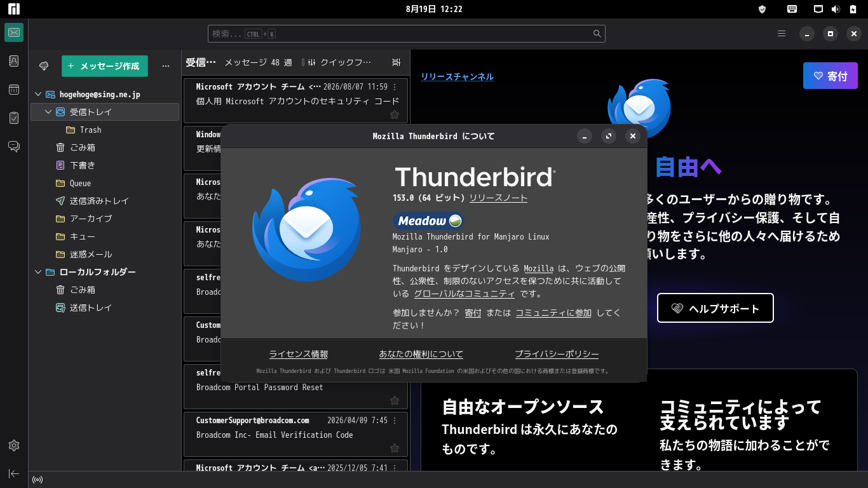Maximize the About Thunderbird dialog

click(x=609, y=136)
